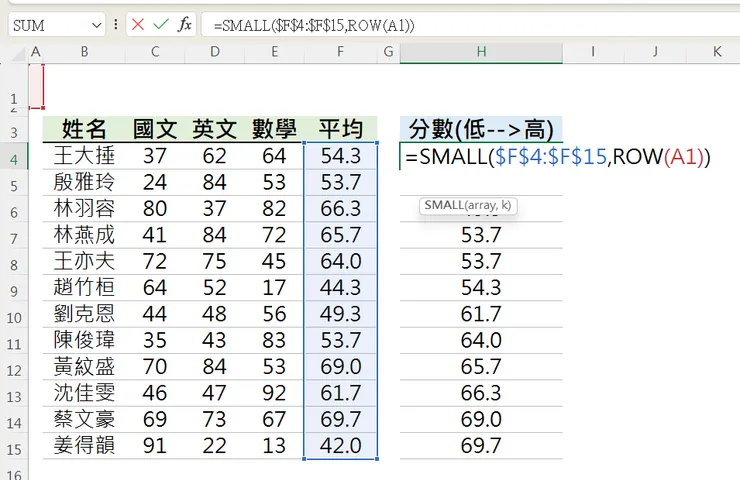Screen dimensions: 740x480
Task: Select the name 姜得韻
Action: pyautogui.click(x=84, y=446)
